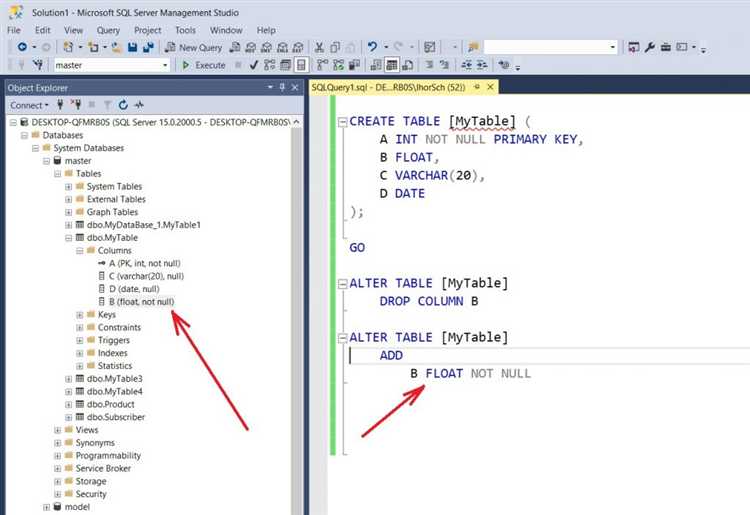
Task: Click the Activity Monitor icon in Object Explorer
Action: tap(139, 105)
